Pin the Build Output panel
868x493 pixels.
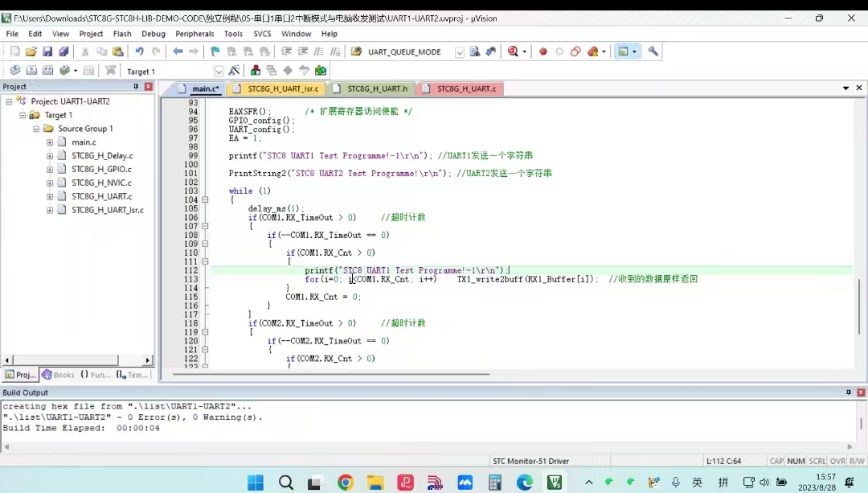click(x=848, y=392)
